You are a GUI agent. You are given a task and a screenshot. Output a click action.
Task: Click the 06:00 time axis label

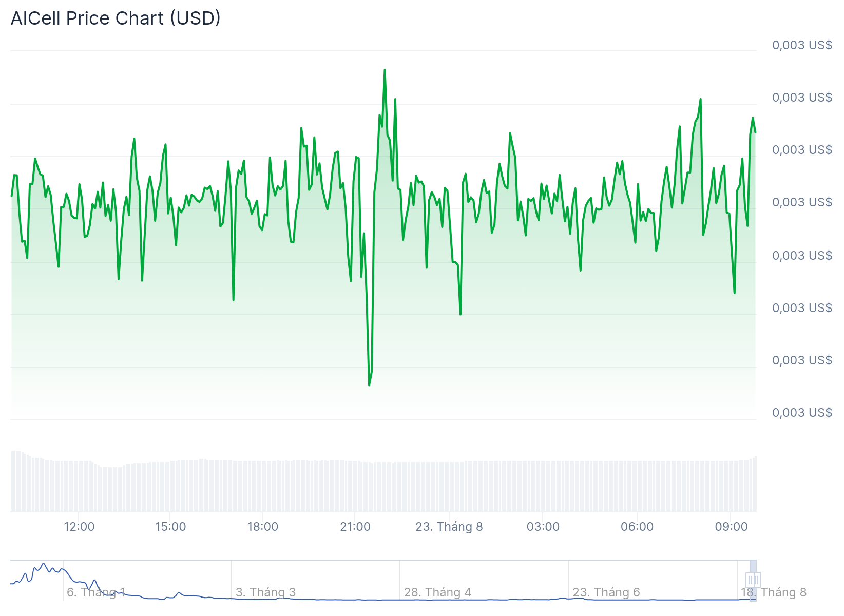coord(637,527)
